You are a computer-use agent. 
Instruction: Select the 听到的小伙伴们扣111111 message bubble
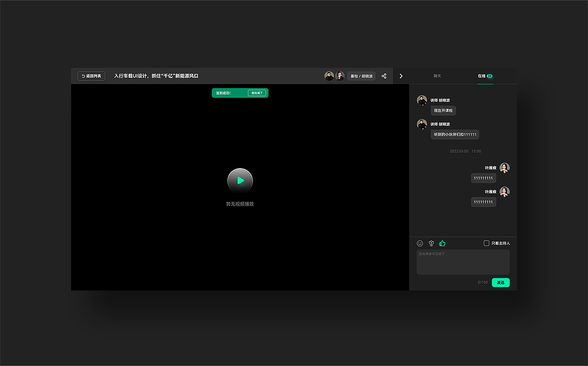[455, 135]
